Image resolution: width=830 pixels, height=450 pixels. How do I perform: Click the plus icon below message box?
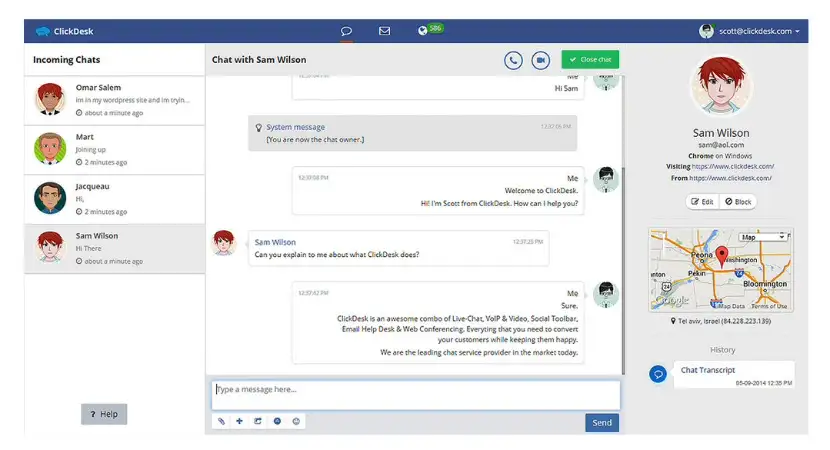click(239, 421)
